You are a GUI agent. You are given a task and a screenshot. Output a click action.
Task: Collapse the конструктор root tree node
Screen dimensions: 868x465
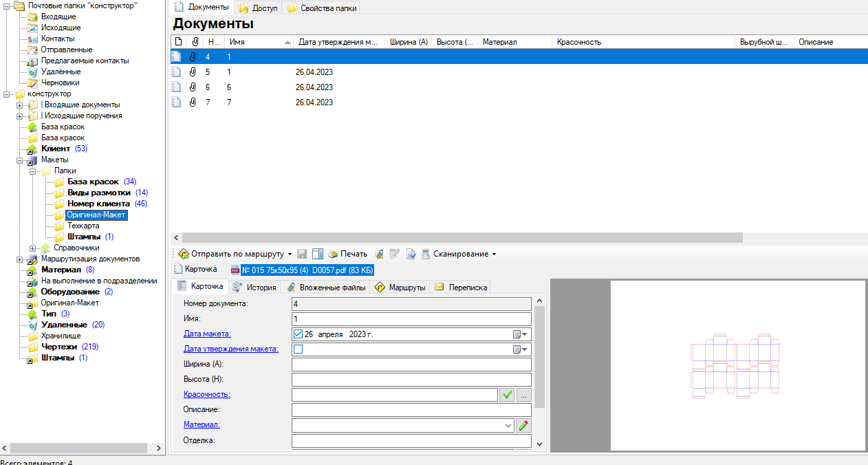coord(7,94)
